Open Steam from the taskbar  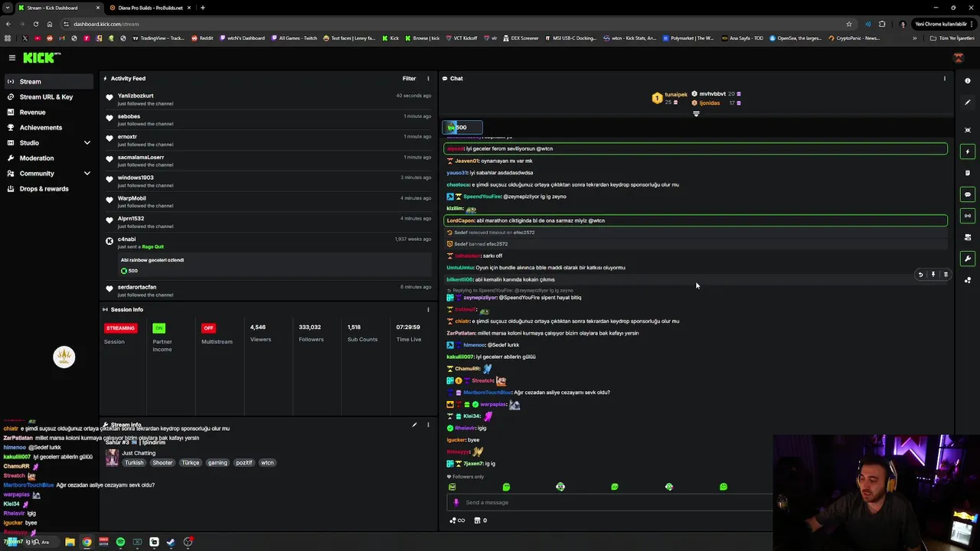coord(171,542)
